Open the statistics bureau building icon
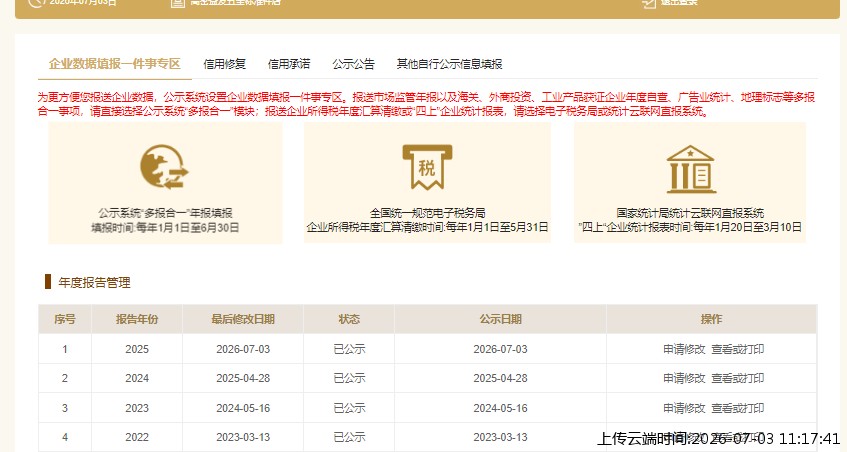Image resolution: width=847 pixels, height=452 pixels. tap(691, 169)
